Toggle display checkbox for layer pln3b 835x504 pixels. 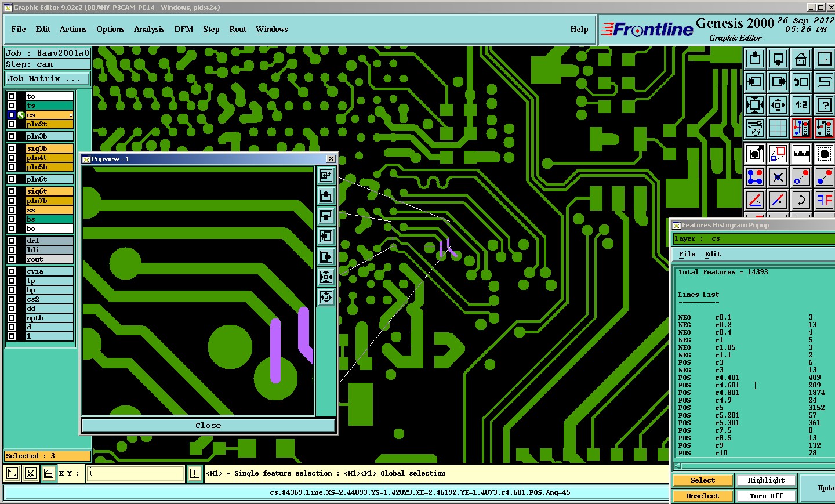click(12, 136)
